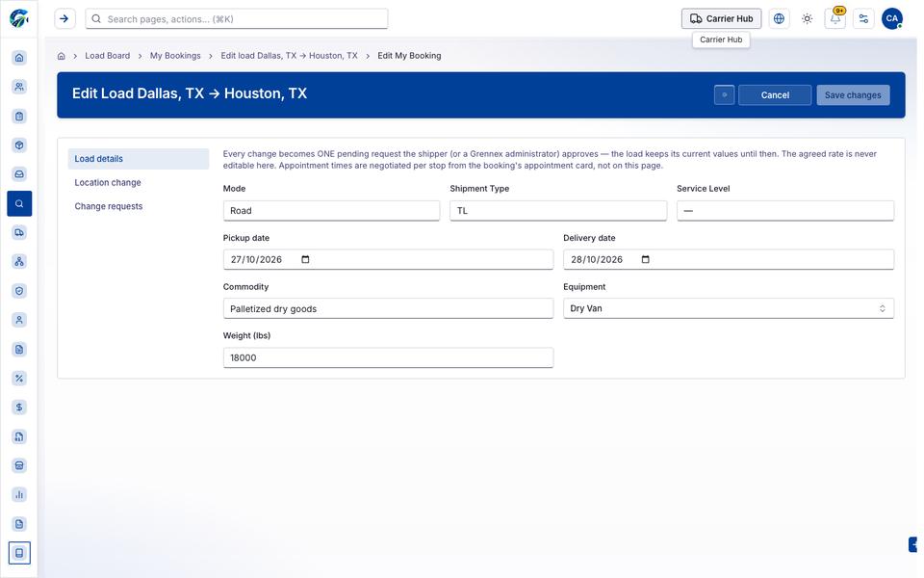
Task: Open notifications bell with 9+ badge
Action: tap(835, 19)
